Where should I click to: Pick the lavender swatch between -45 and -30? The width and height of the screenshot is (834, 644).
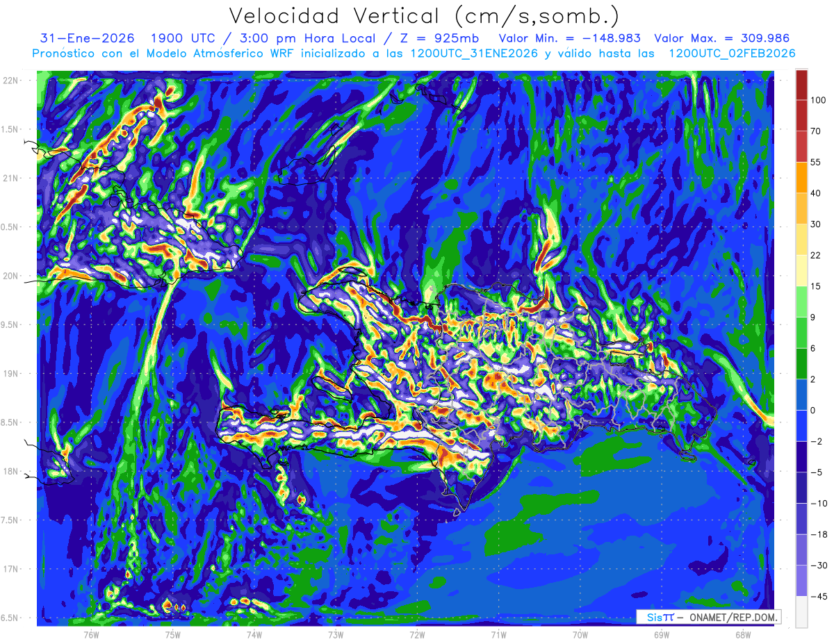pyautogui.click(x=801, y=581)
